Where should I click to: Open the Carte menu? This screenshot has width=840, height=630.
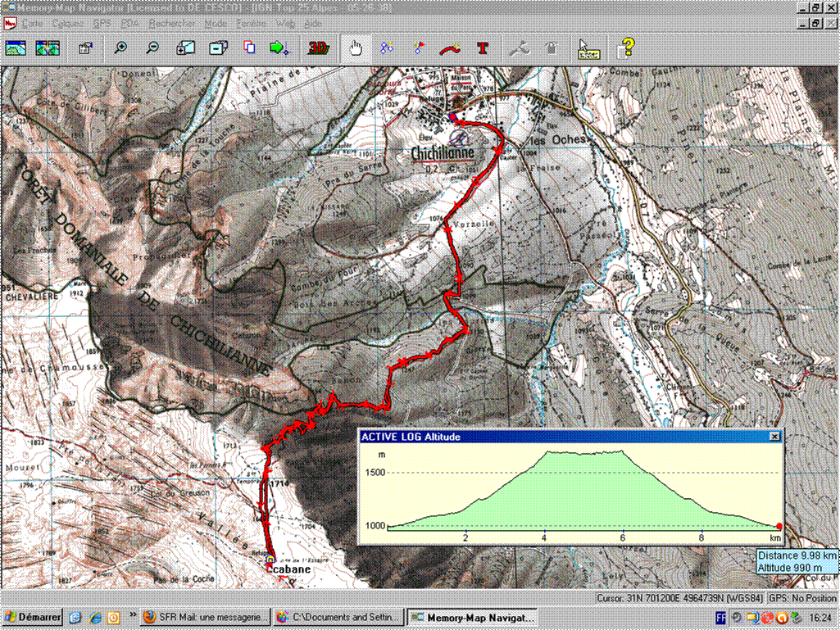(x=32, y=24)
